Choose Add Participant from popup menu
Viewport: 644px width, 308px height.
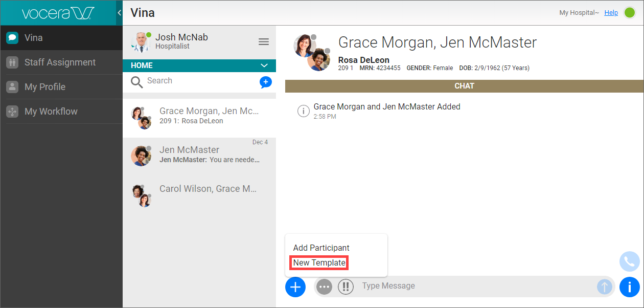pyautogui.click(x=321, y=248)
